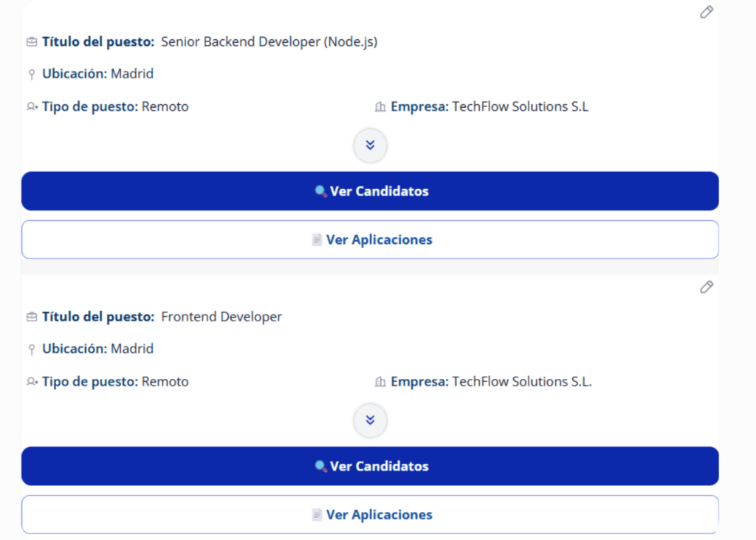Select the Frontend Developer job title text

(221, 316)
